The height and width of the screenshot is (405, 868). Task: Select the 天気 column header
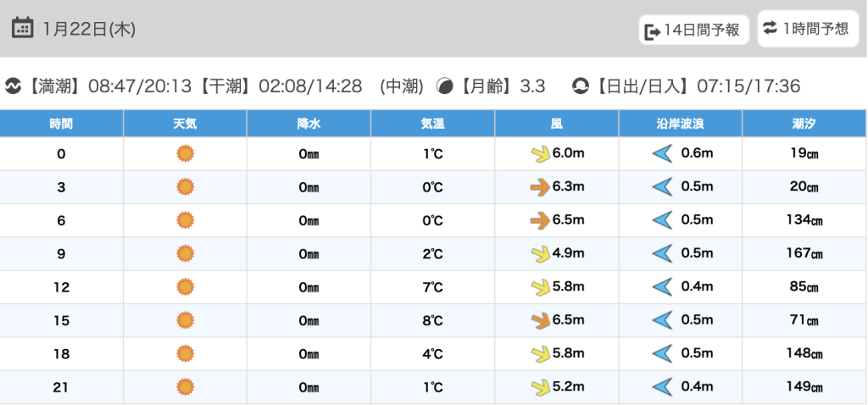point(185,124)
